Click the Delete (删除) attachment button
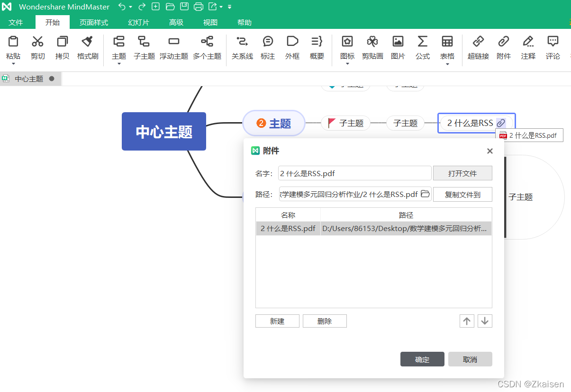Image resolution: width=571 pixels, height=392 pixels. point(325,321)
